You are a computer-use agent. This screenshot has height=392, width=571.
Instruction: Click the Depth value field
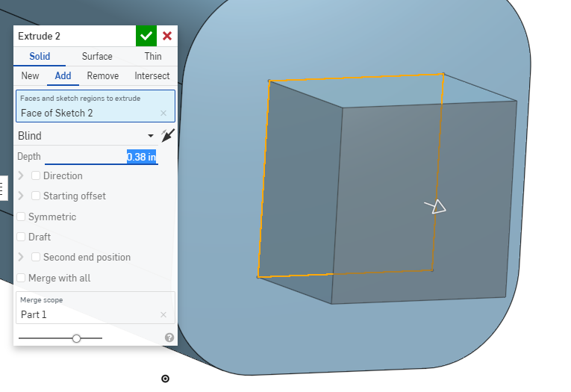tap(102, 157)
